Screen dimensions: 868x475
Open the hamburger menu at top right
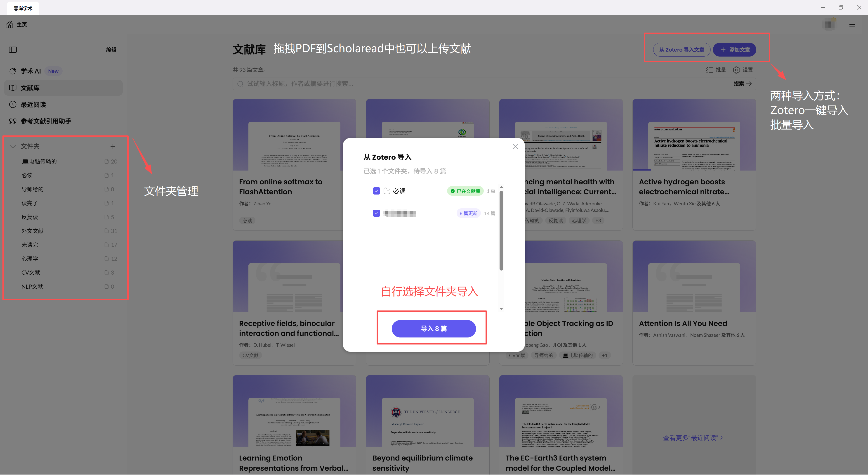(852, 24)
